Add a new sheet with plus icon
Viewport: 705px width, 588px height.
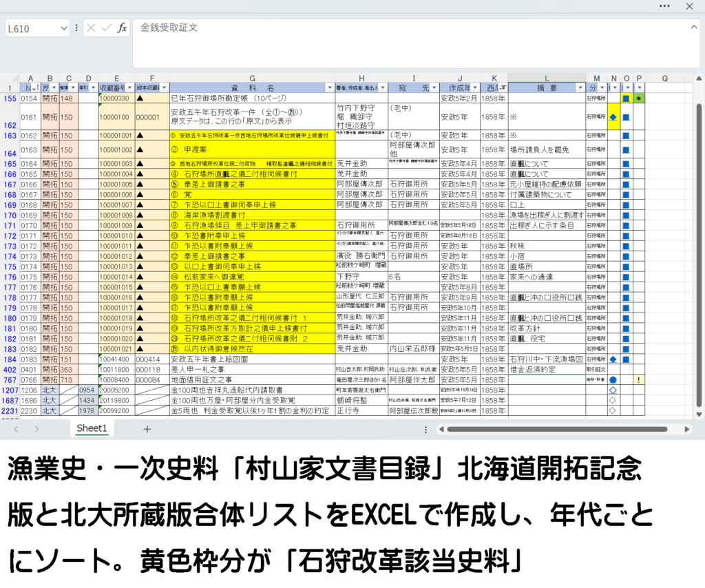147,429
